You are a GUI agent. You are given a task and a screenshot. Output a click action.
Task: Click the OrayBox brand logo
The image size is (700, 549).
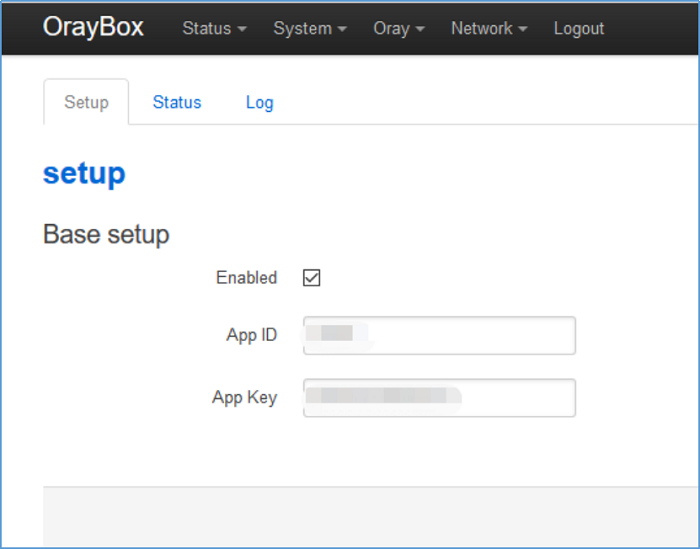coord(93,27)
